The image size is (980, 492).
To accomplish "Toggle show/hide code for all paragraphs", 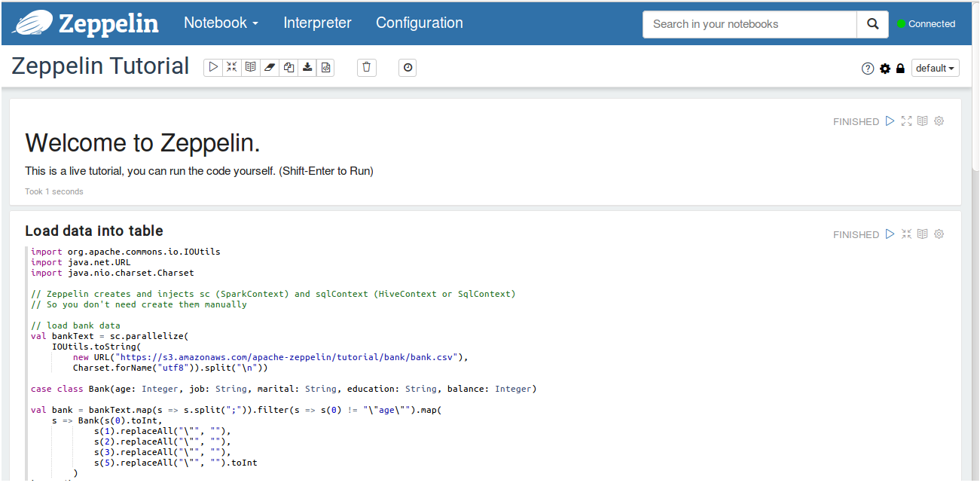I will (x=232, y=68).
